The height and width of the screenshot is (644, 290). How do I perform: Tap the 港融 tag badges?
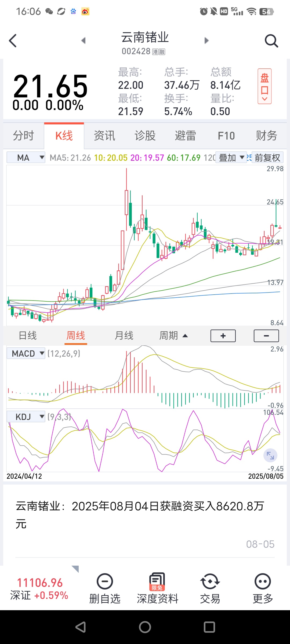[x=159, y=52]
